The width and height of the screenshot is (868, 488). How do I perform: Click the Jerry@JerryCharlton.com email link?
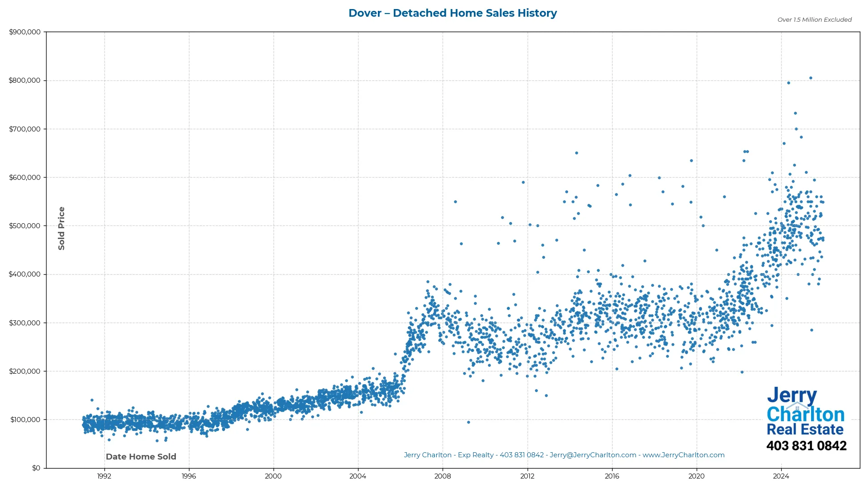tap(592, 455)
